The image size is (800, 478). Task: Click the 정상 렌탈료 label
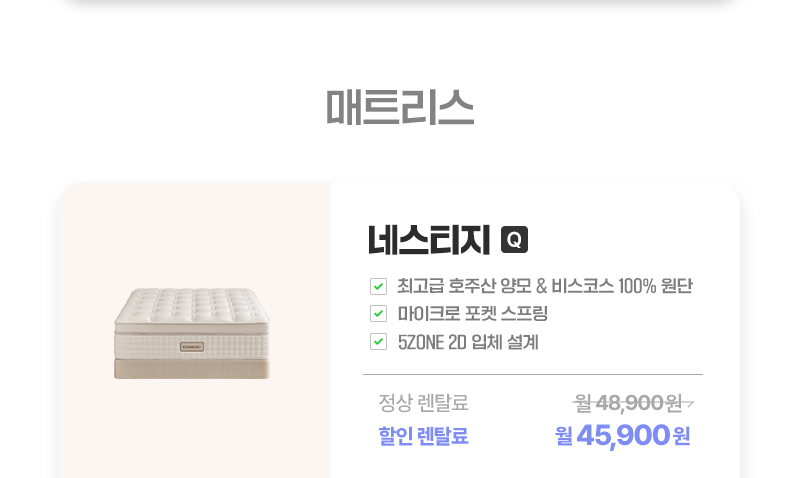(423, 403)
